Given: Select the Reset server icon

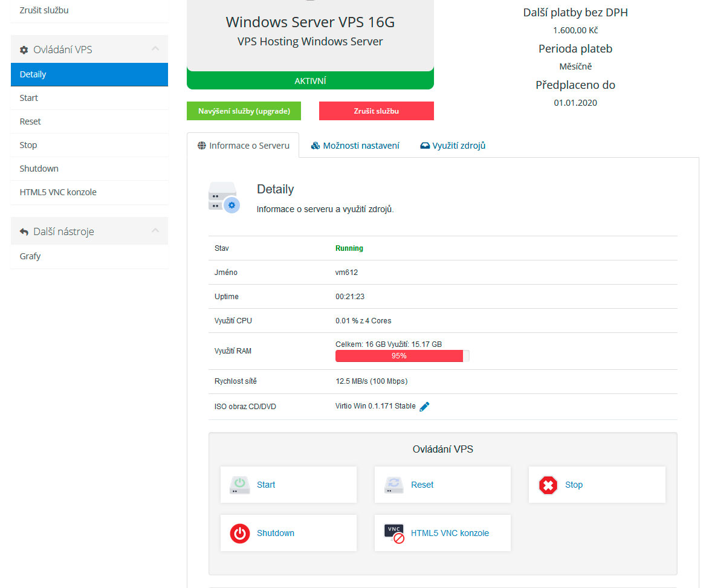Looking at the screenshot, I should point(393,484).
